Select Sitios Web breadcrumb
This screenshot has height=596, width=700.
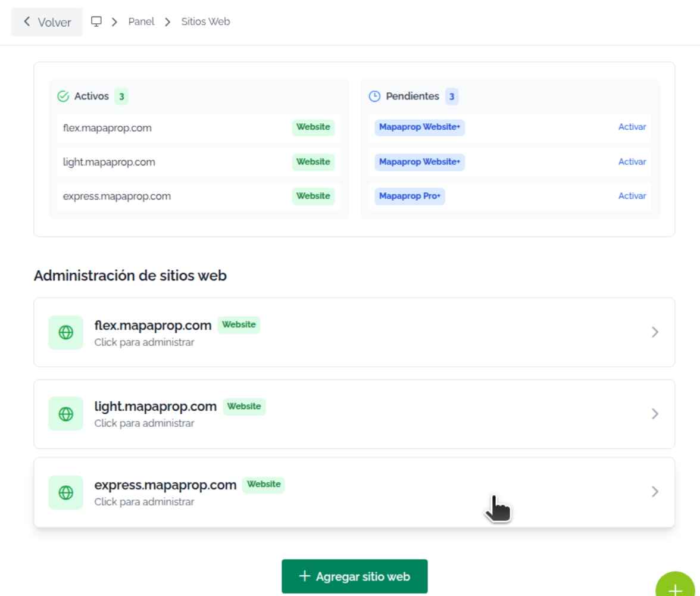[205, 21]
